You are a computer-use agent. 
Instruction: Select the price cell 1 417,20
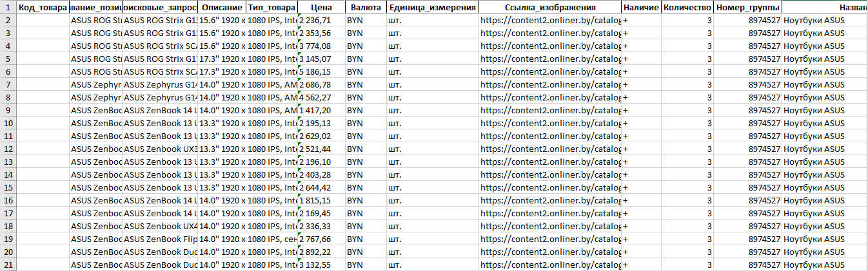coord(321,110)
